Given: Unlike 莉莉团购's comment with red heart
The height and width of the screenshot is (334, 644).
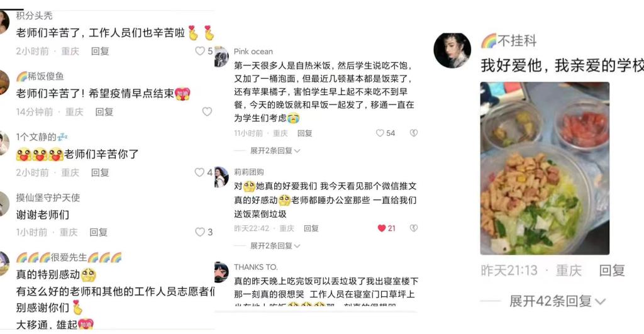Looking at the screenshot, I should coord(382,228).
